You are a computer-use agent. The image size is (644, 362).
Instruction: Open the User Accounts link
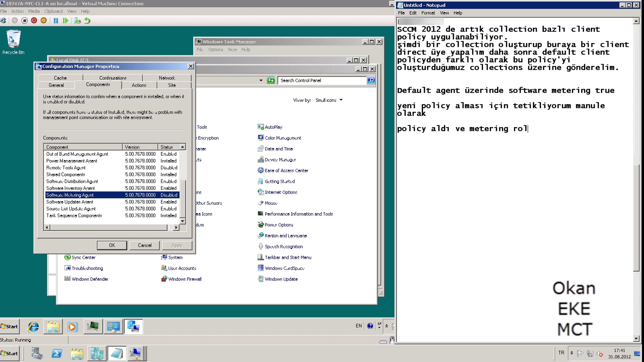tap(179, 268)
